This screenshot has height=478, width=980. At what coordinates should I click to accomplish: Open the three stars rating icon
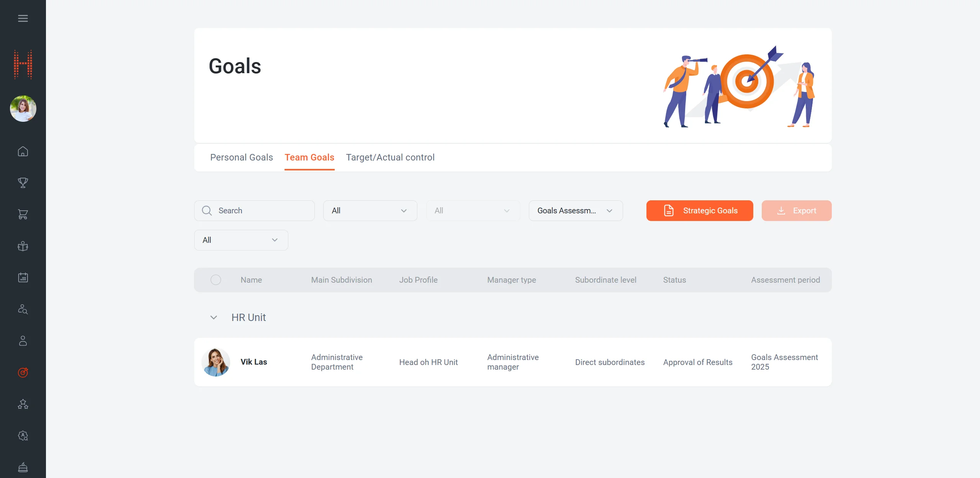[23, 404]
